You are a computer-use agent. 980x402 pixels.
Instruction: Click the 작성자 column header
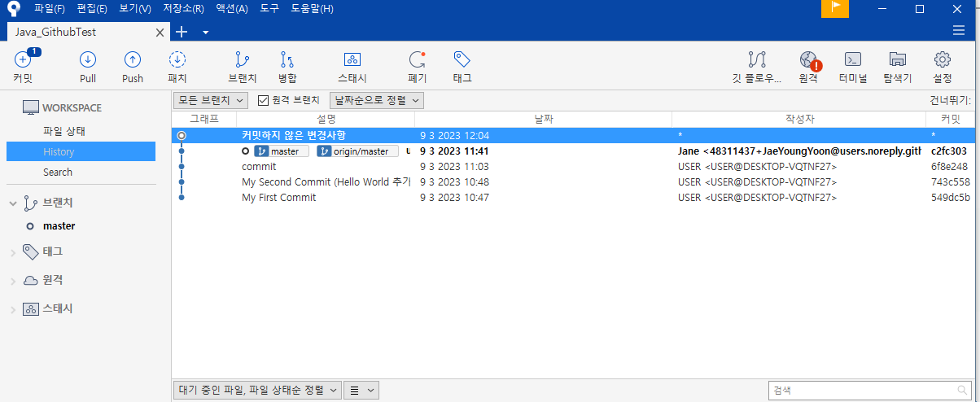[799, 119]
